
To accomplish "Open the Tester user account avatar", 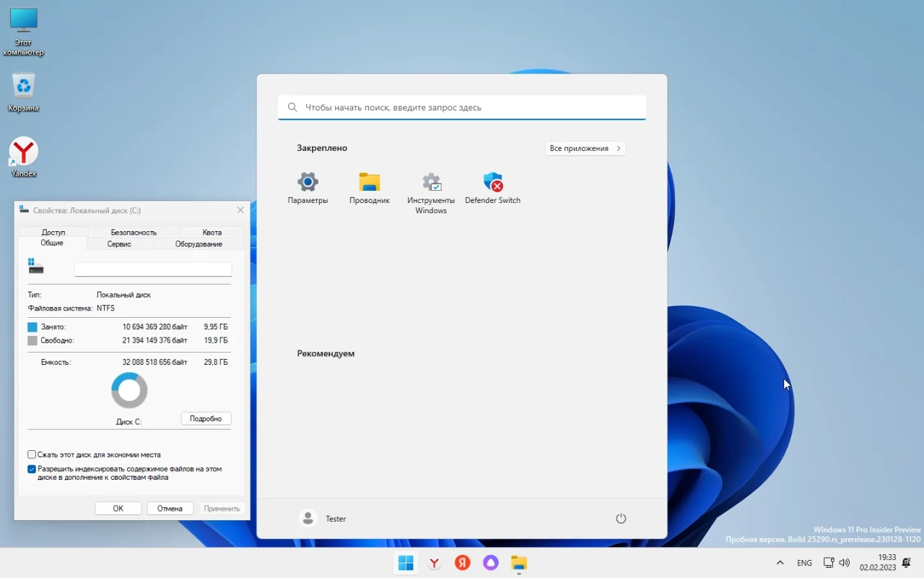I will 308,519.
